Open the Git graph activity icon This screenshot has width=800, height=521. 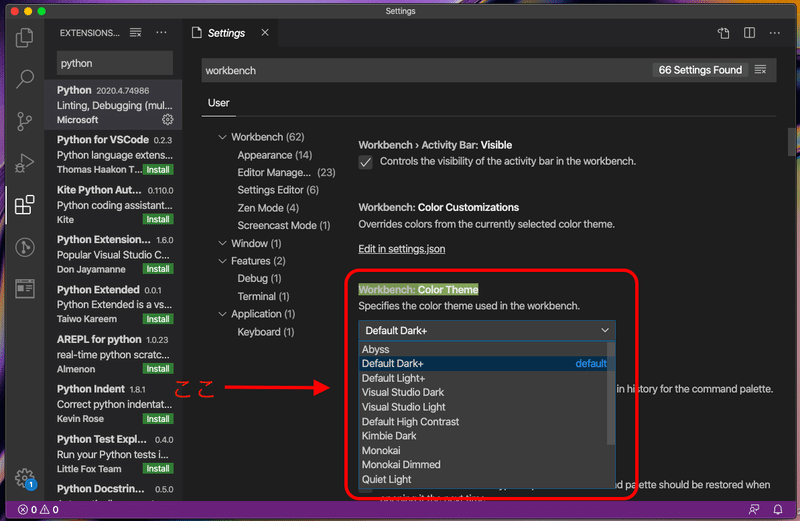(24, 247)
